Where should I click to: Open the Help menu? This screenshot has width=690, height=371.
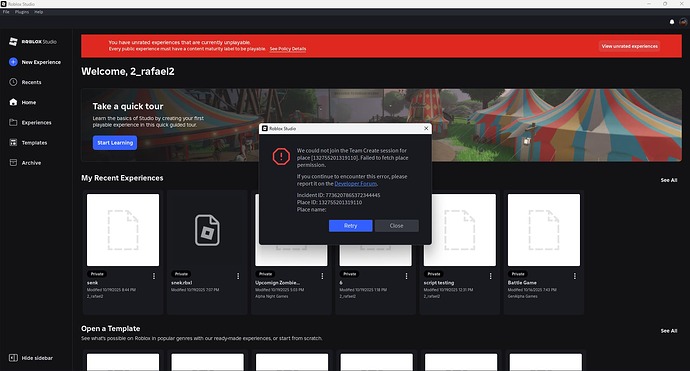[x=39, y=12]
